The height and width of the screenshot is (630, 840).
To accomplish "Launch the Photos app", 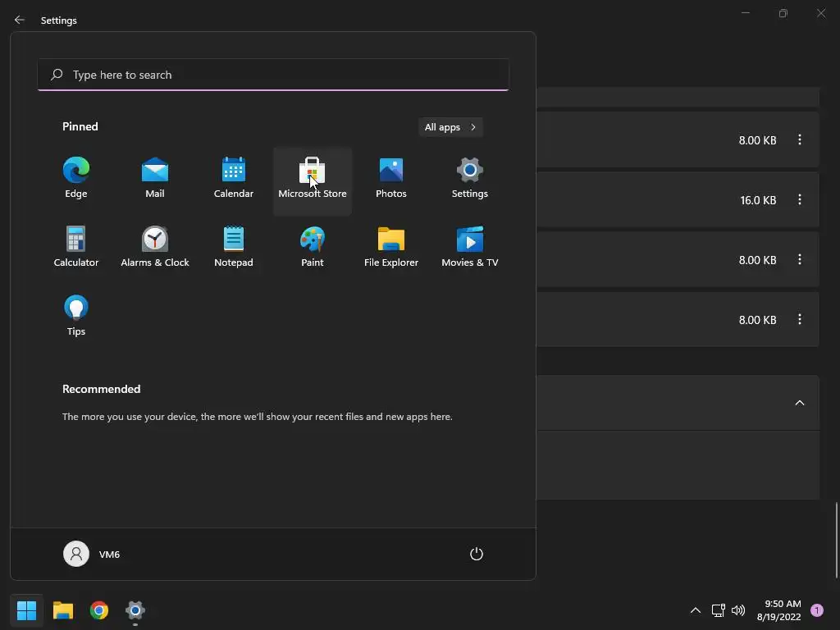I will pyautogui.click(x=391, y=178).
